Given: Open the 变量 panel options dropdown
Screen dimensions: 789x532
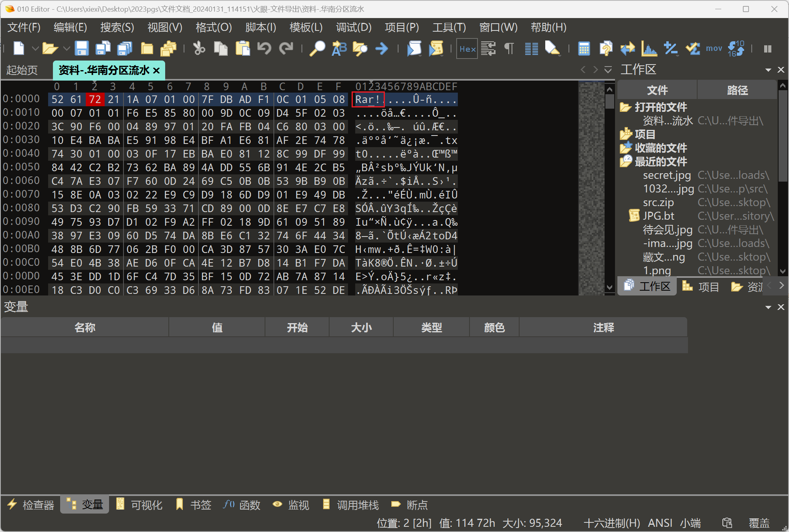Looking at the screenshot, I should [768, 307].
